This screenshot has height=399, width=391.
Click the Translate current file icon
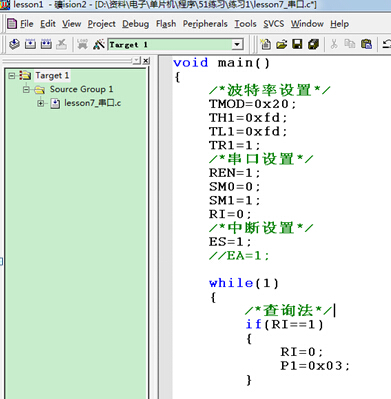pos(14,44)
